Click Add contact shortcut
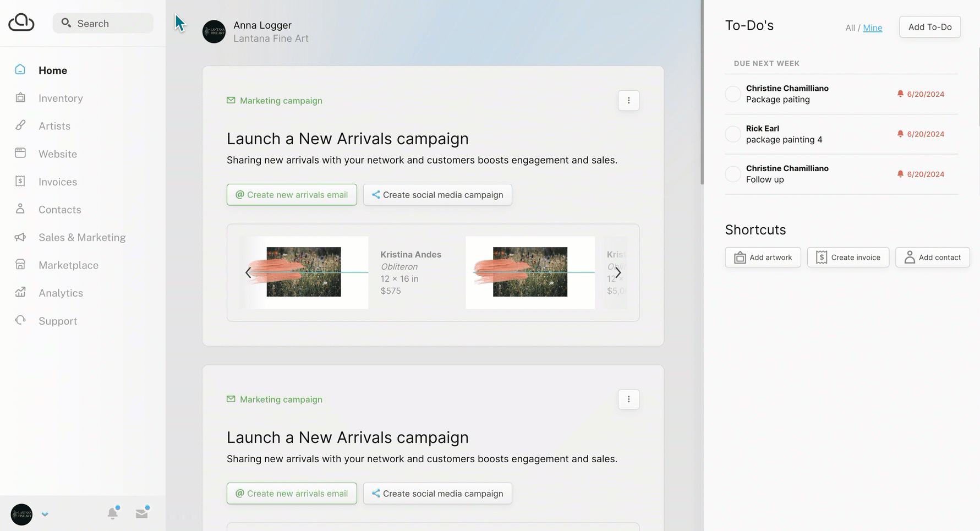The height and width of the screenshot is (531, 980). (933, 257)
